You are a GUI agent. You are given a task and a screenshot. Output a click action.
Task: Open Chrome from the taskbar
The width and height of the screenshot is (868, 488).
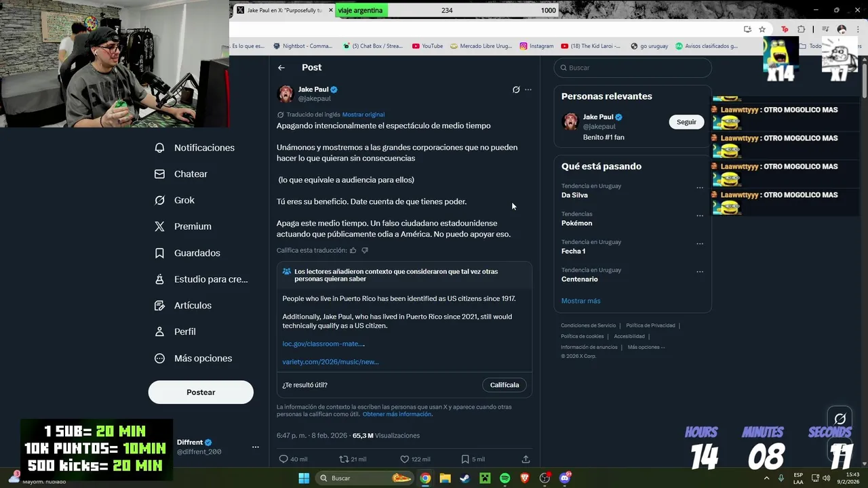425,478
